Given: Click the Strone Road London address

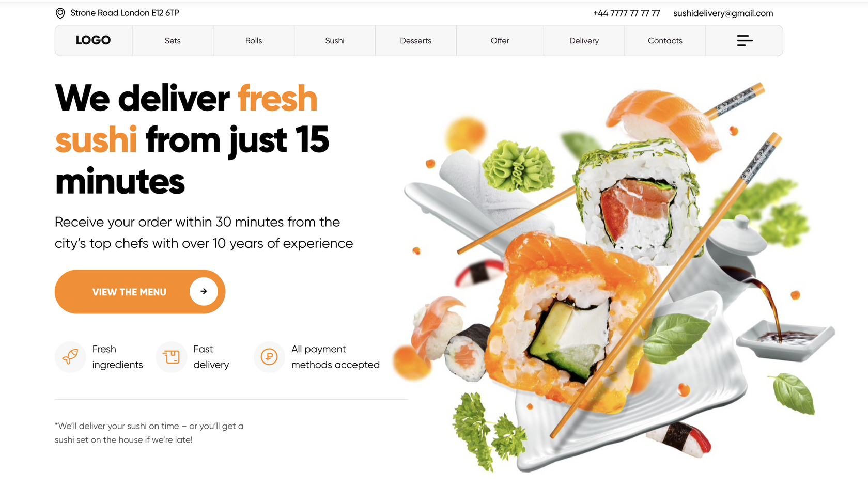Looking at the screenshot, I should pos(125,13).
